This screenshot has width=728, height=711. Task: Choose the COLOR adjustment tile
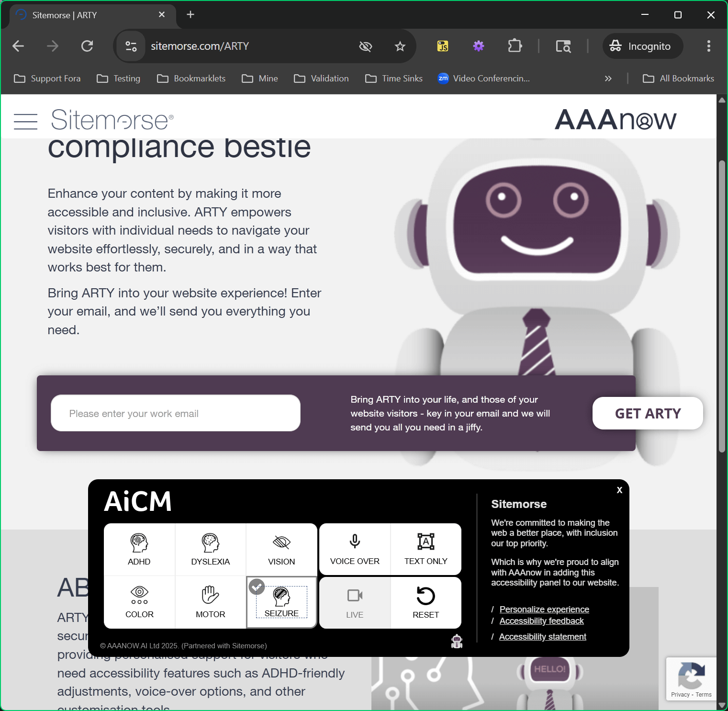[139, 602]
